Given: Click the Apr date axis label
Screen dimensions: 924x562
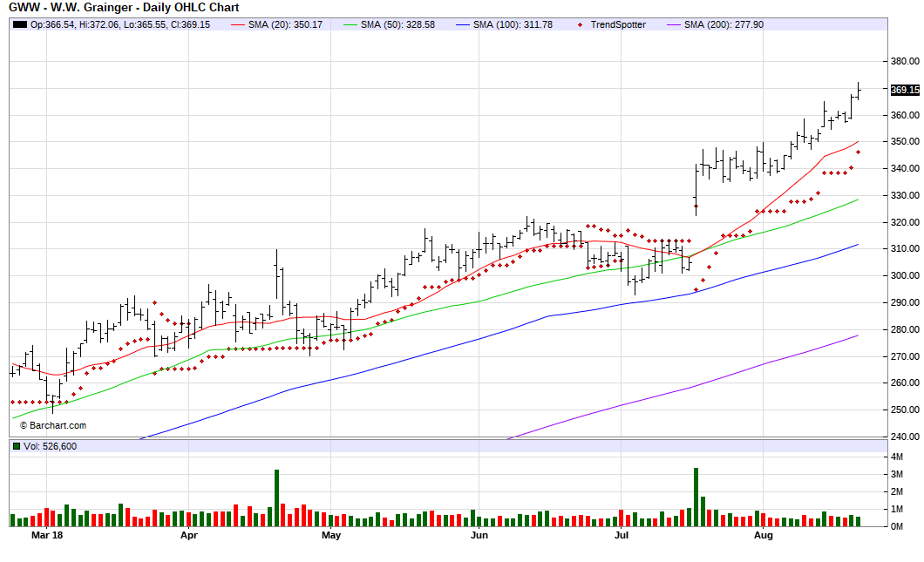Looking at the screenshot, I should click(x=188, y=536).
